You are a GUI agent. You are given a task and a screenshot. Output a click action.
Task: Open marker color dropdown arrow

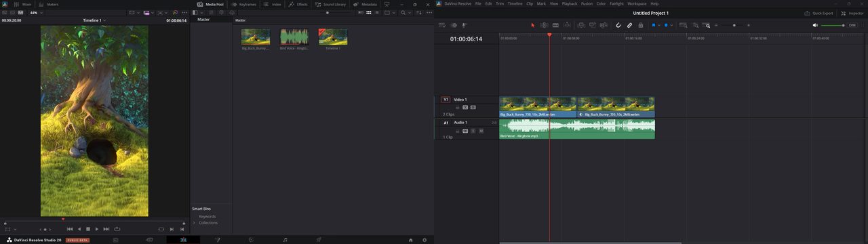pos(671,25)
